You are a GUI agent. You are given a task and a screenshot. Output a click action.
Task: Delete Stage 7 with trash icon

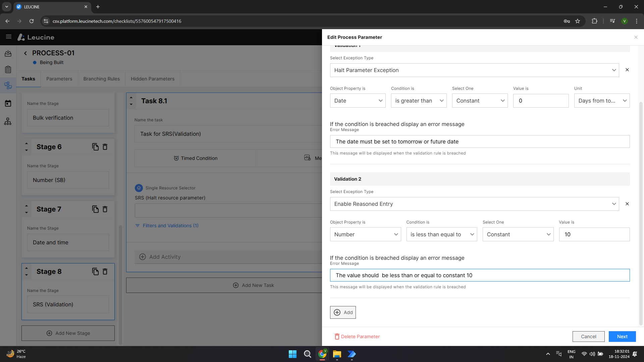click(x=105, y=209)
